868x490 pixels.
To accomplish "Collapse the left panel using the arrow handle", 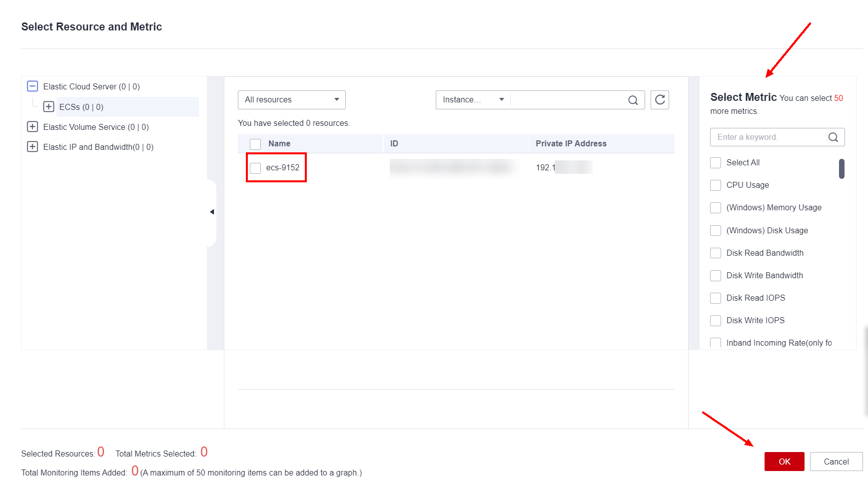I will point(212,212).
